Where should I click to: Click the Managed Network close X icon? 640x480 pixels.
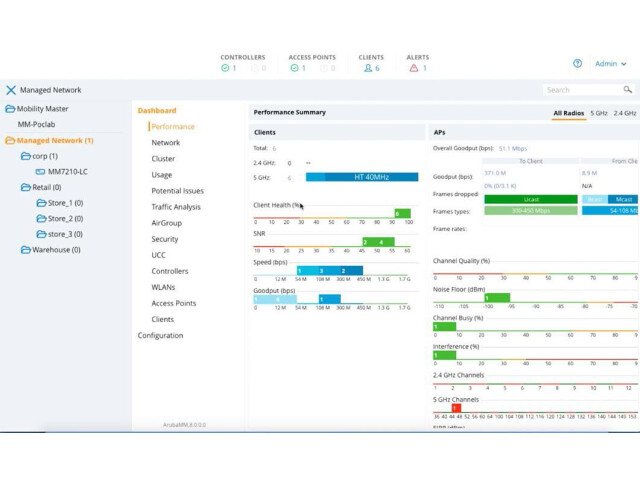[x=11, y=90]
